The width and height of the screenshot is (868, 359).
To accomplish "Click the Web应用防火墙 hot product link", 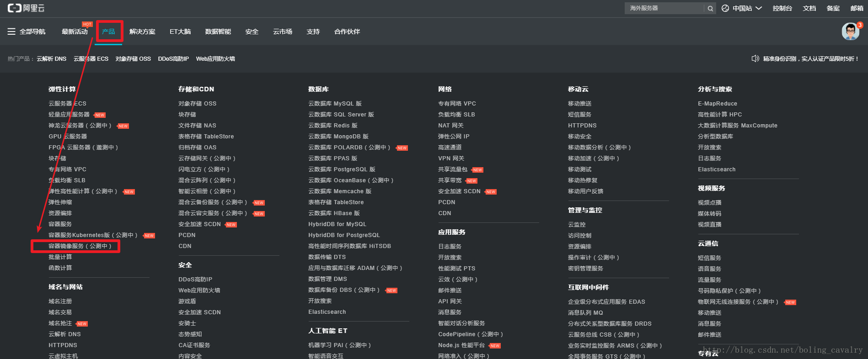I will coord(215,59).
